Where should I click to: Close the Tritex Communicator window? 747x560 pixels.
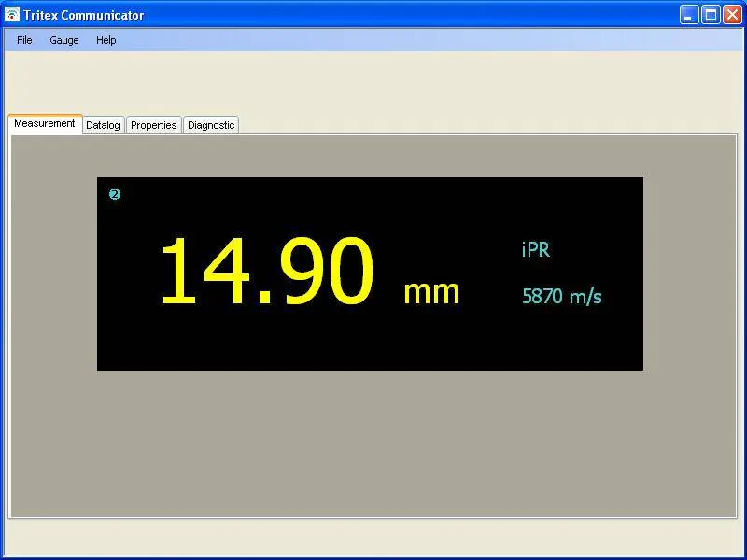pos(732,15)
